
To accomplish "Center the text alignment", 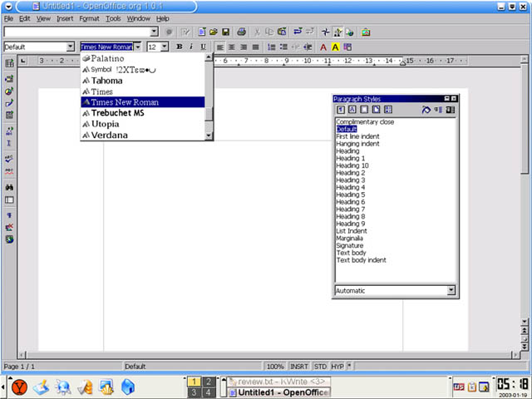I will point(232,47).
